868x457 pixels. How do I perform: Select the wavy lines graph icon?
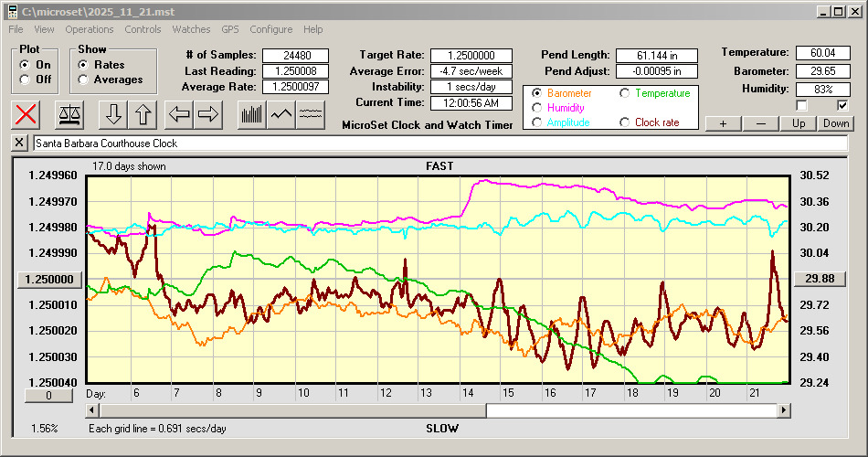tap(312, 114)
